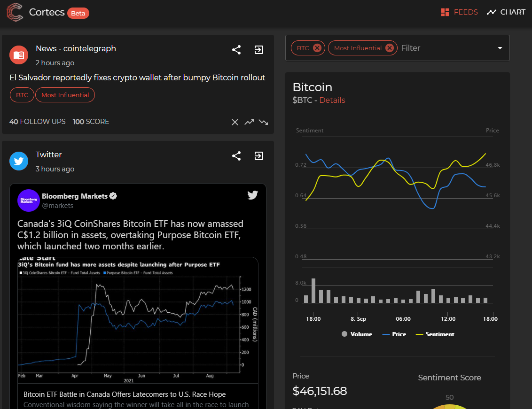Image resolution: width=532 pixels, height=409 pixels.
Task: Click the '3 hours ago' timestamp
Action: tap(55, 169)
